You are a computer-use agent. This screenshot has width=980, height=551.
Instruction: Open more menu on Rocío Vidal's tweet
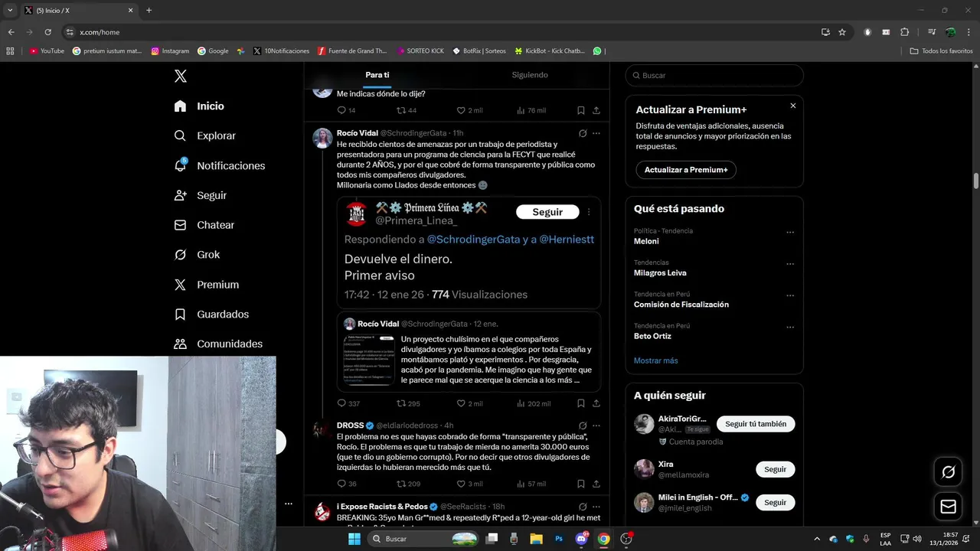596,133
